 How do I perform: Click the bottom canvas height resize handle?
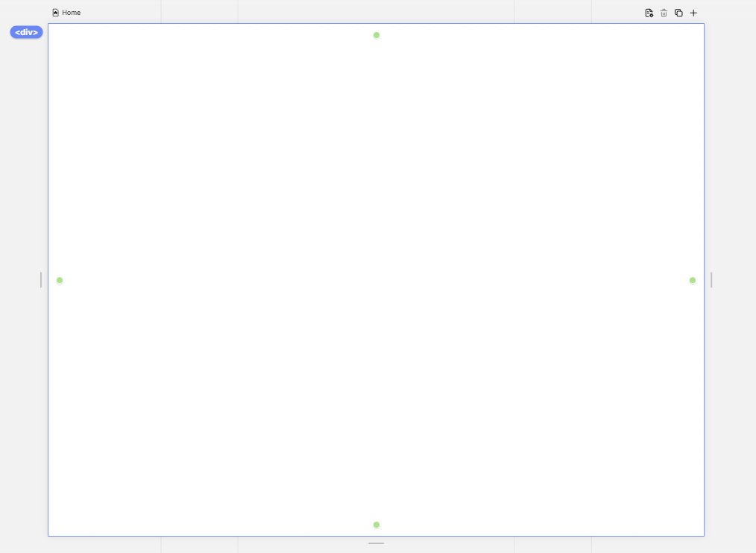coord(377,543)
